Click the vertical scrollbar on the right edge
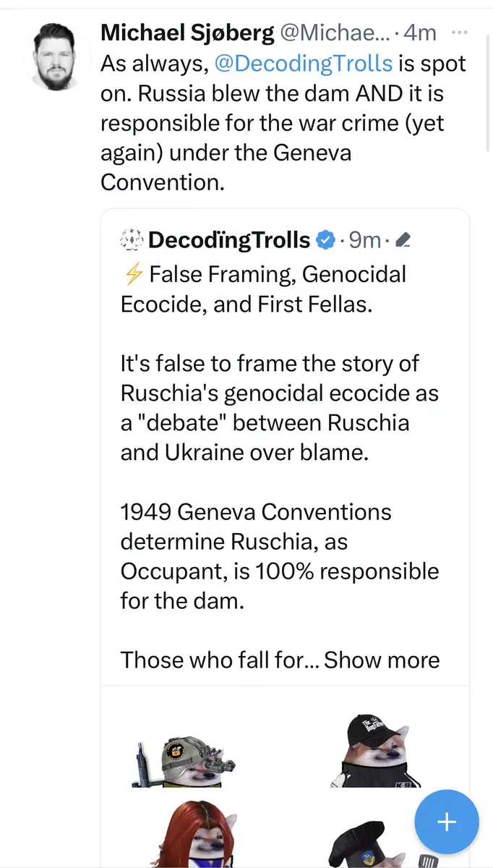This screenshot has width=493, height=868. tap(489, 80)
